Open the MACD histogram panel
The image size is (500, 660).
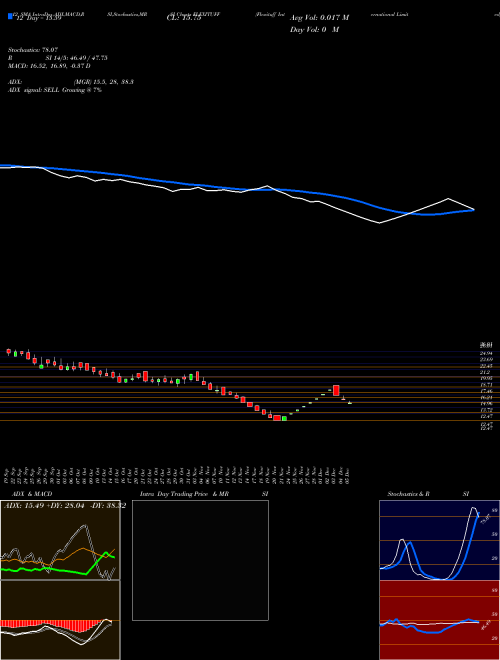click(x=60, y=620)
